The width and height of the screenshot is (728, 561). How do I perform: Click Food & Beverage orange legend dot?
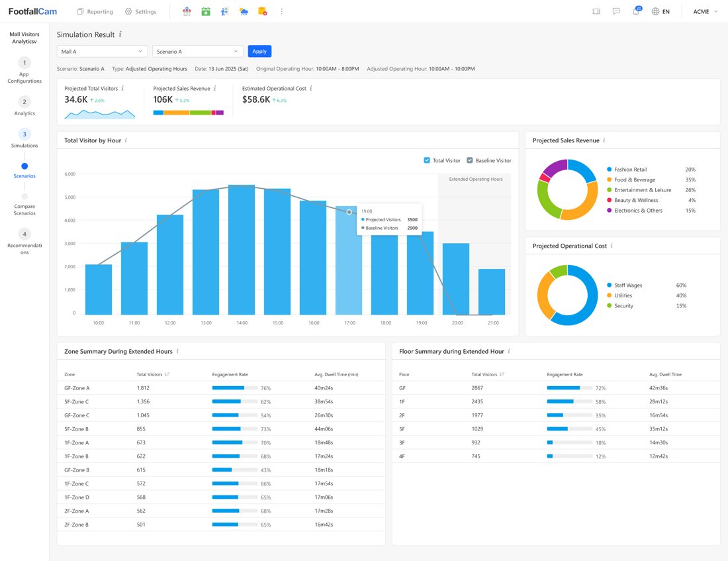[609, 179]
